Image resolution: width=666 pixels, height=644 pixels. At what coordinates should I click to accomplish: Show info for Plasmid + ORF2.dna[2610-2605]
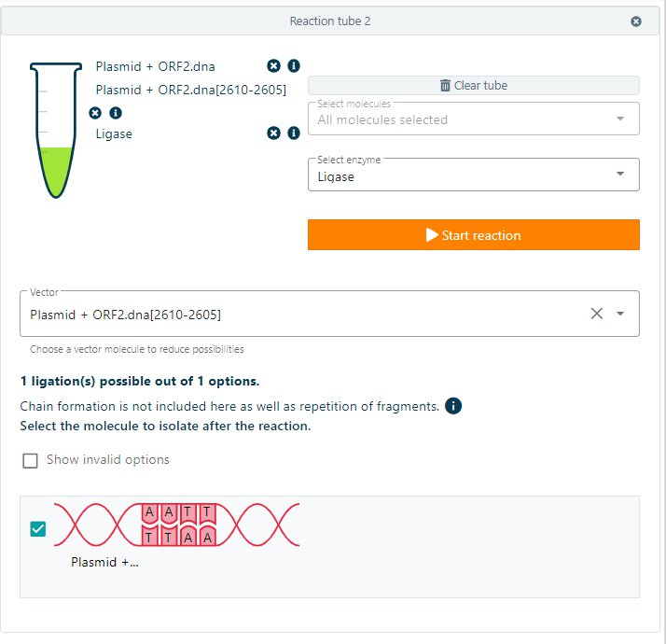pyautogui.click(x=116, y=113)
